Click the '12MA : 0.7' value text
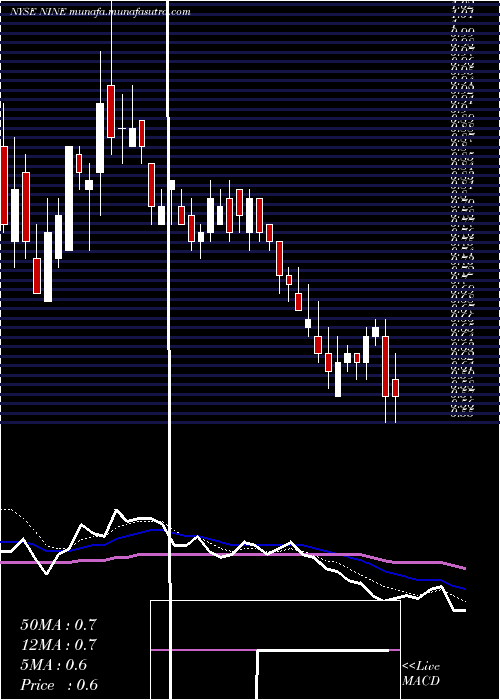500x700 pixels. [58, 645]
